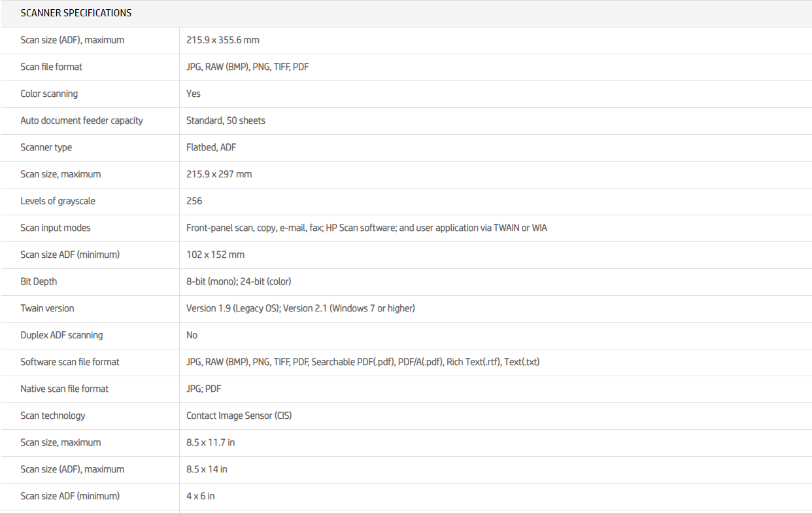The height and width of the screenshot is (513, 812).
Task: Click the 'Levels of grayscale' label
Action: coord(58,201)
